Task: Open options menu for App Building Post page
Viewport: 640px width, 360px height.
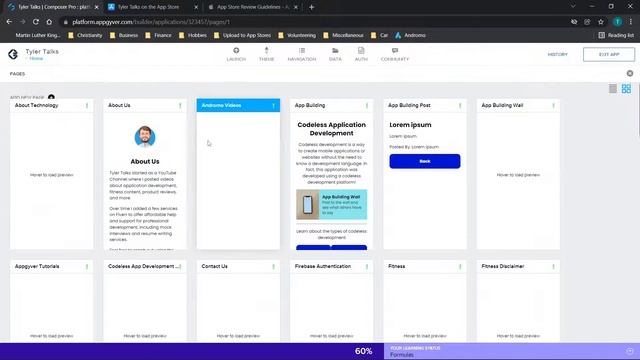Action: coord(460,105)
